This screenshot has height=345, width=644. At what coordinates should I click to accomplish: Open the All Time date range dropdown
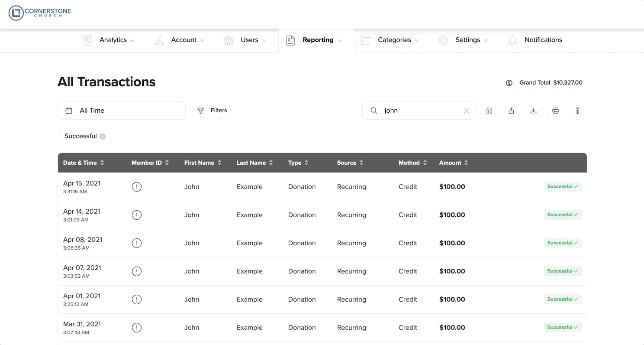[x=121, y=111]
